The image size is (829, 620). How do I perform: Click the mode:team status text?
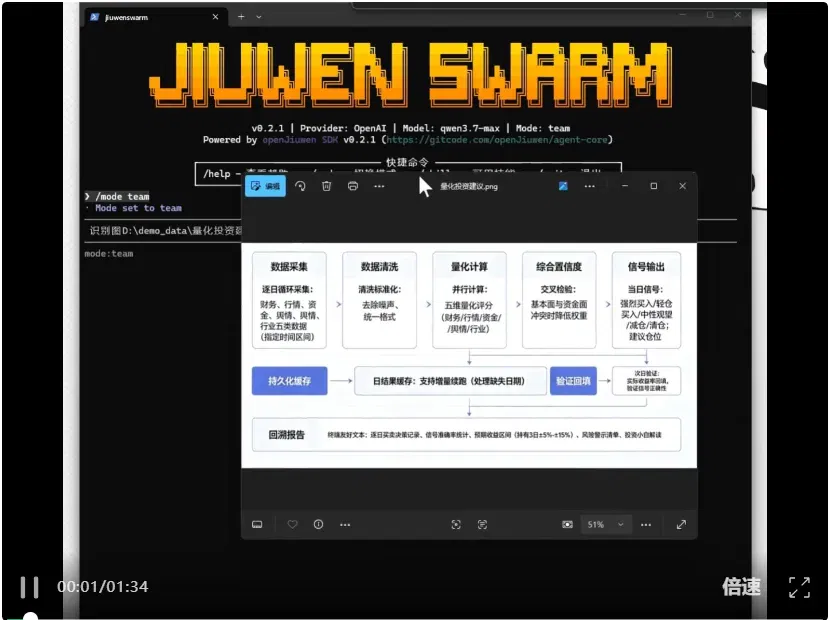(x=109, y=254)
